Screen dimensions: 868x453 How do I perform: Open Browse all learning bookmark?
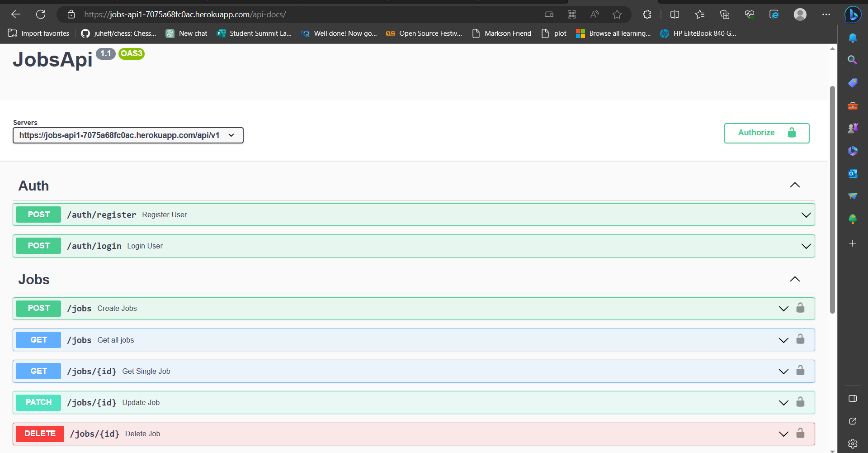pos(613,33)
